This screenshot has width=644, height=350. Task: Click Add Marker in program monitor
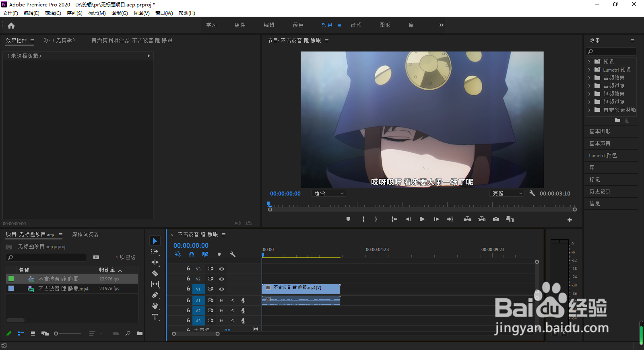[349, 219]
